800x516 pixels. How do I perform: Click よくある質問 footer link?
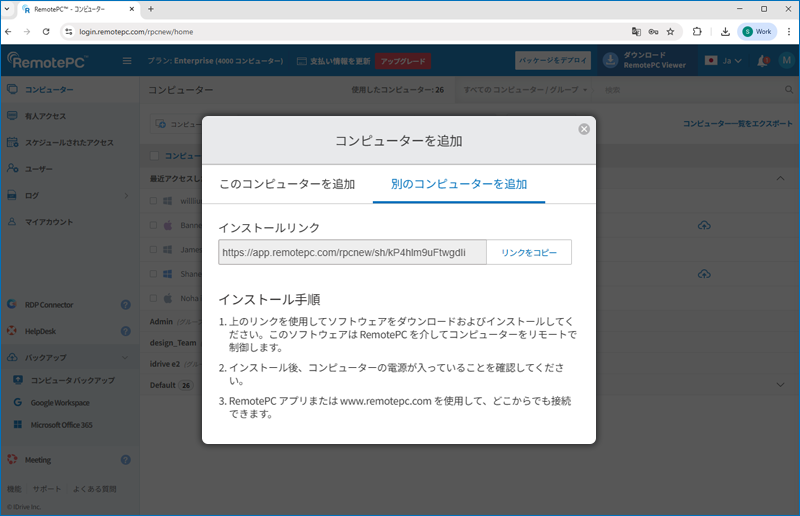(94, 489)
